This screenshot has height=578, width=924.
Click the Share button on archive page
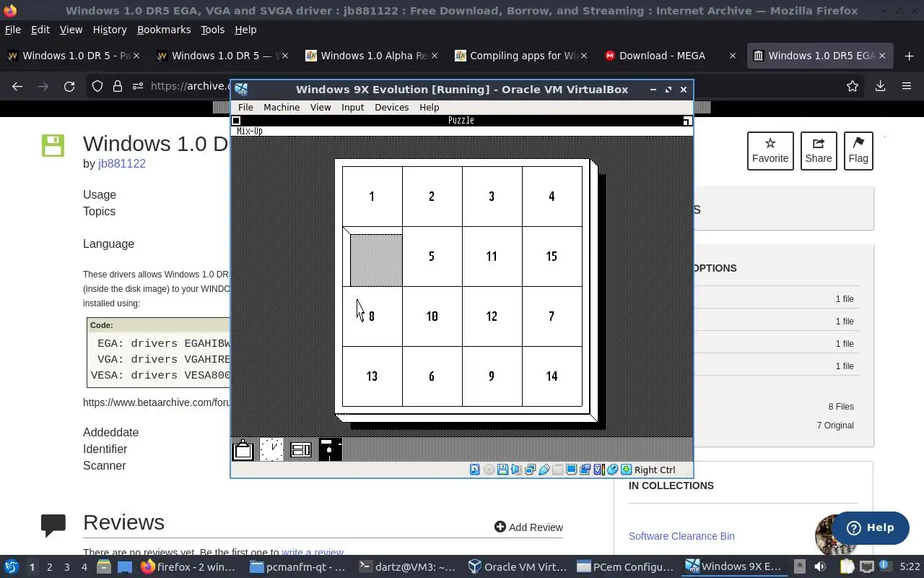[819, 151]
